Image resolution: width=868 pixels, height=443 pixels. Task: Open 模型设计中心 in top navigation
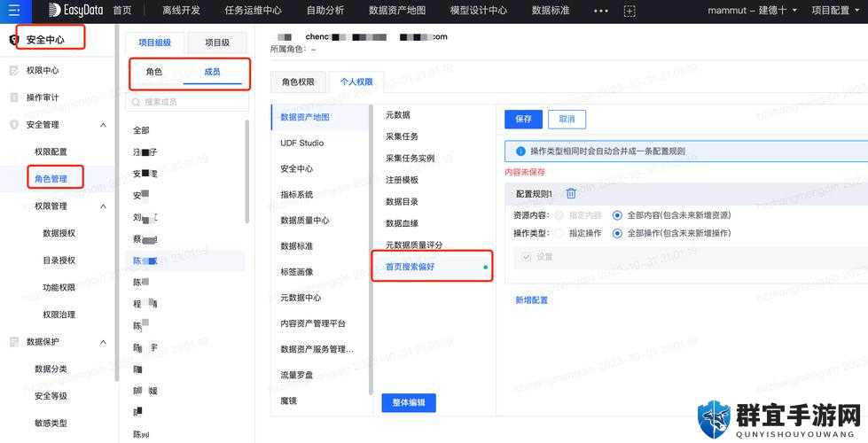pyautogui.click(x=478, y=11)
